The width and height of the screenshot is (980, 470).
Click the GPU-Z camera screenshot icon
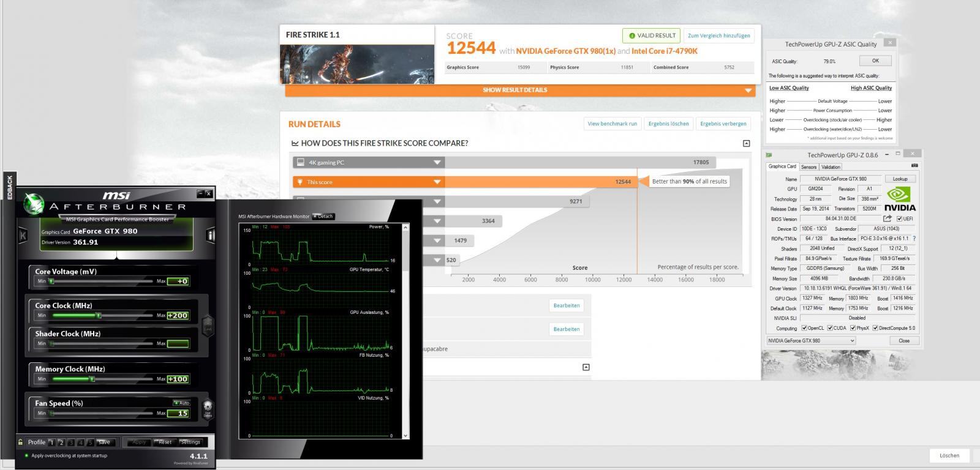(914, 166)
